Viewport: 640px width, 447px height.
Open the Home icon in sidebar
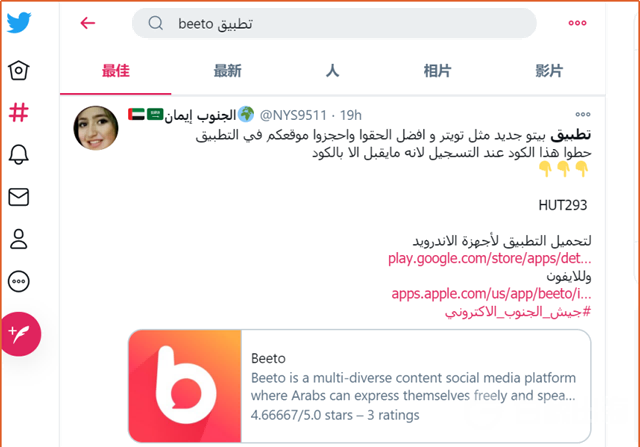click(19, 70)
